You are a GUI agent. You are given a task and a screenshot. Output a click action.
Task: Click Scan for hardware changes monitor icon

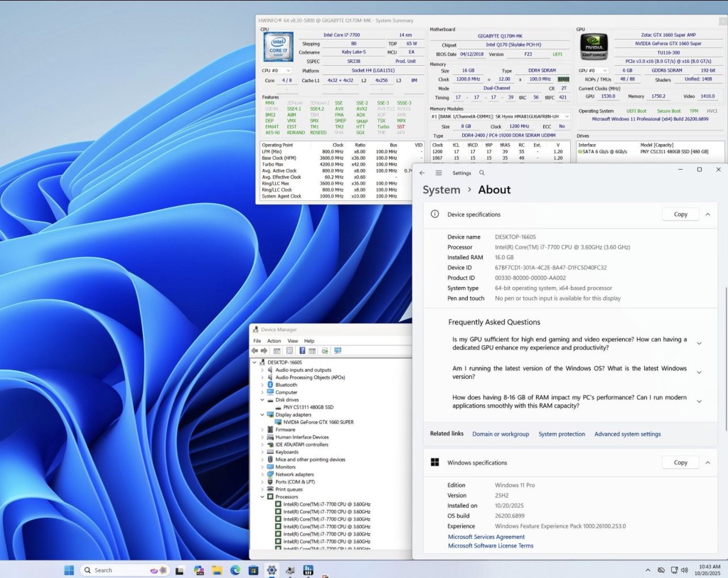[x=338, y=351]
